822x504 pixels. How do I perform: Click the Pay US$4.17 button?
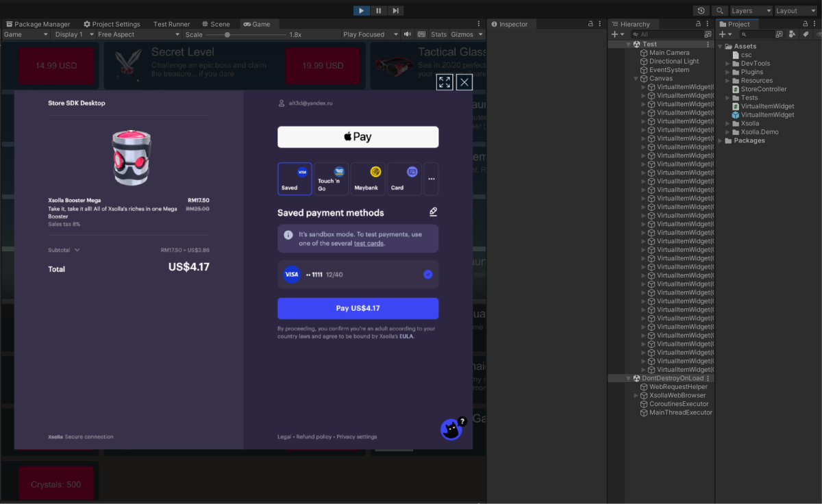pos(358,308)
